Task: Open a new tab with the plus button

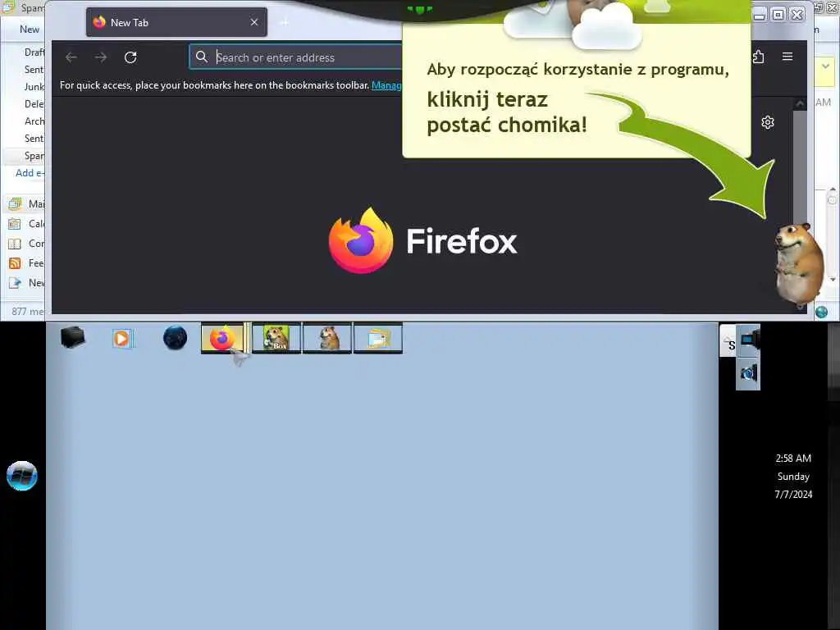Action: coord(284,22)
